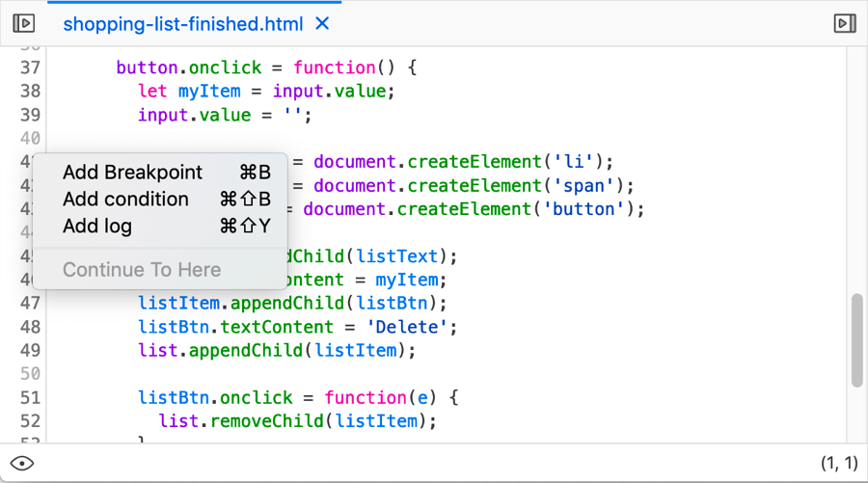Click the eye icon in the footer
Viewport: 868px width, 483px height.
click(x=22, y=464)
